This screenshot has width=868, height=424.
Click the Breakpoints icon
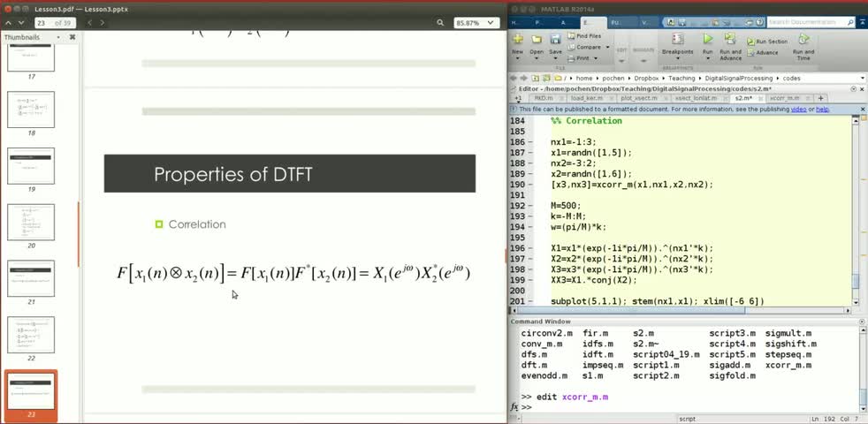click(x=678, y=40)
